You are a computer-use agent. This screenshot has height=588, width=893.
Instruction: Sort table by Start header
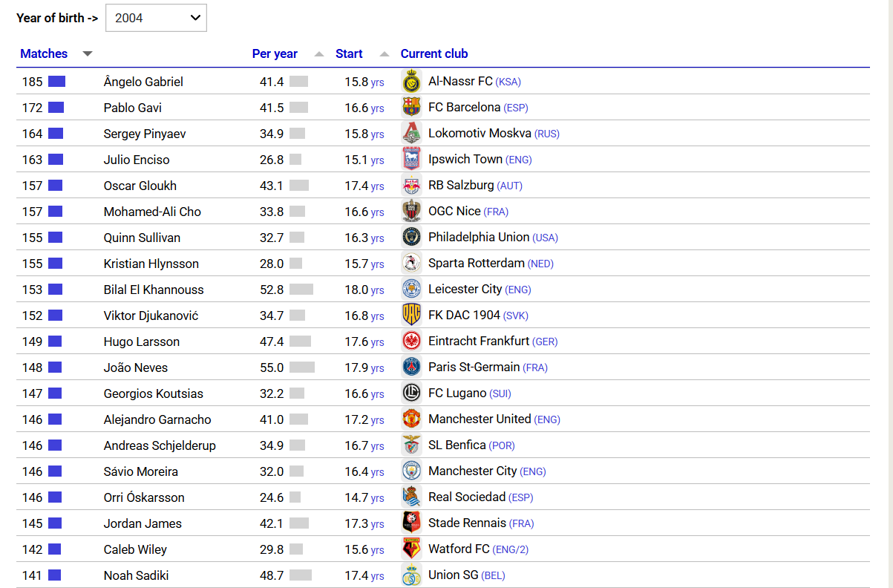pos(349,53)
